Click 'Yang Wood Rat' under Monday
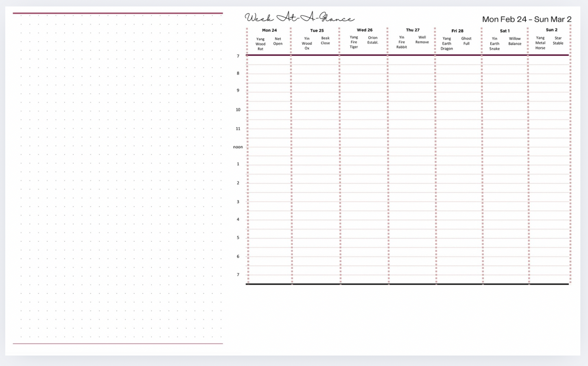This screenshot has width=588, height=366. (x=260, y=44)
